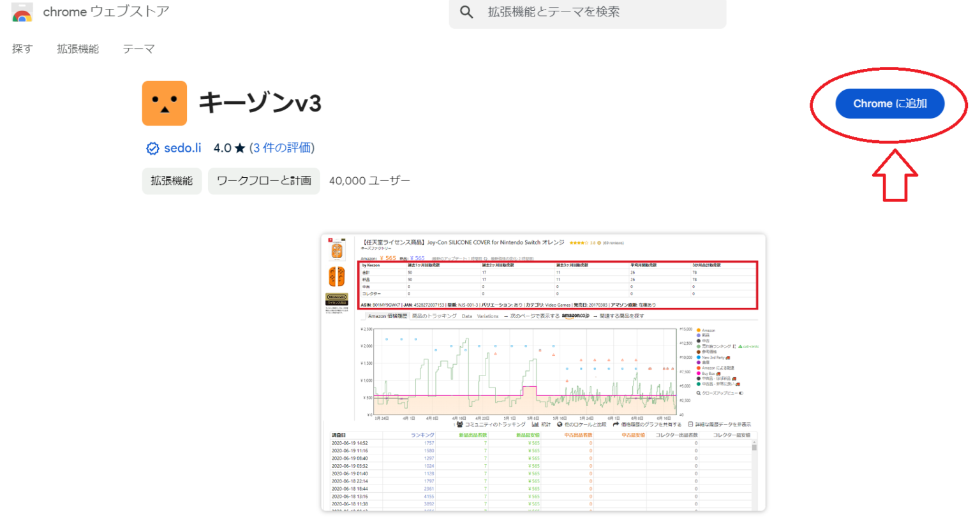Image resolution: width=980 pixels, height=524 pixels.
Task: Collapse 詳細な履歴データを非表示 section
Action: (x=691, y=423)
